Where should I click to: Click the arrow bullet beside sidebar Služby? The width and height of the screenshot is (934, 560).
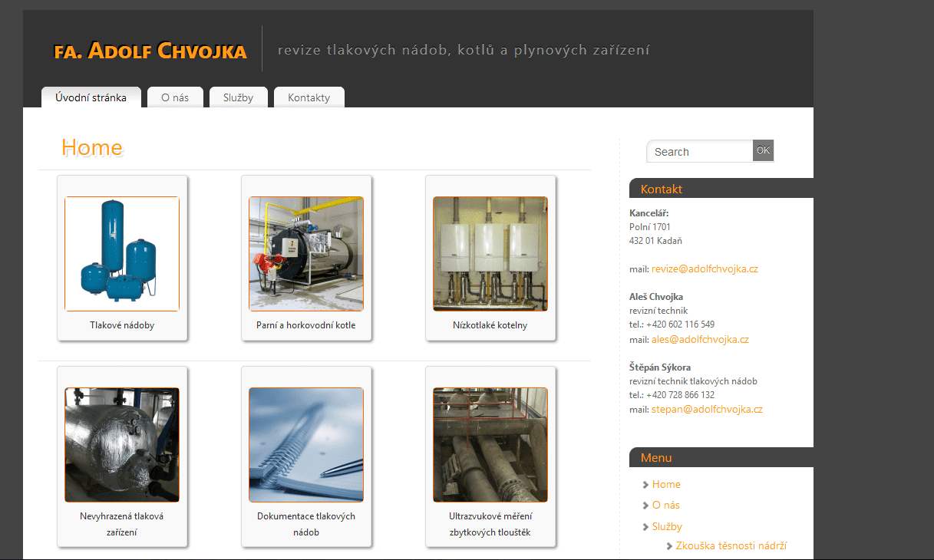point(646,527)
